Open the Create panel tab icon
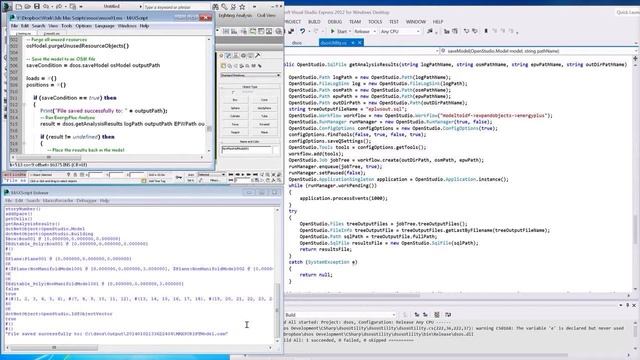 tap(222, 56)
